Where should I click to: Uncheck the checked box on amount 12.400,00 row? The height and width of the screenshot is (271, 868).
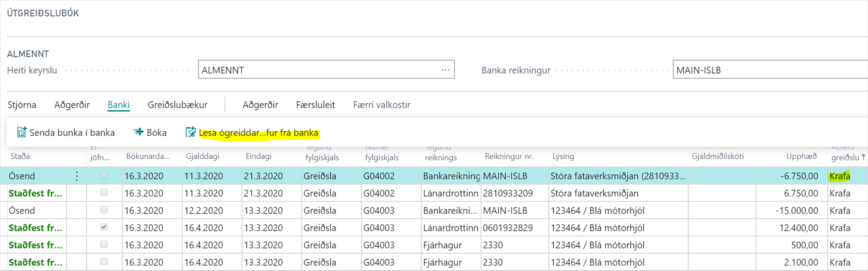point(104,227)
